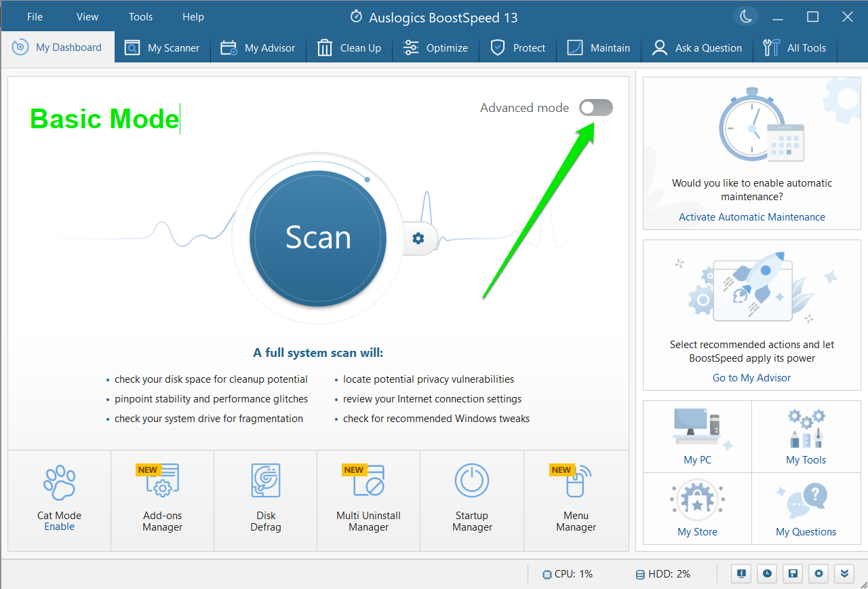
Task: Click the system information icon in the status bar
Action: [x=741, y=574]
